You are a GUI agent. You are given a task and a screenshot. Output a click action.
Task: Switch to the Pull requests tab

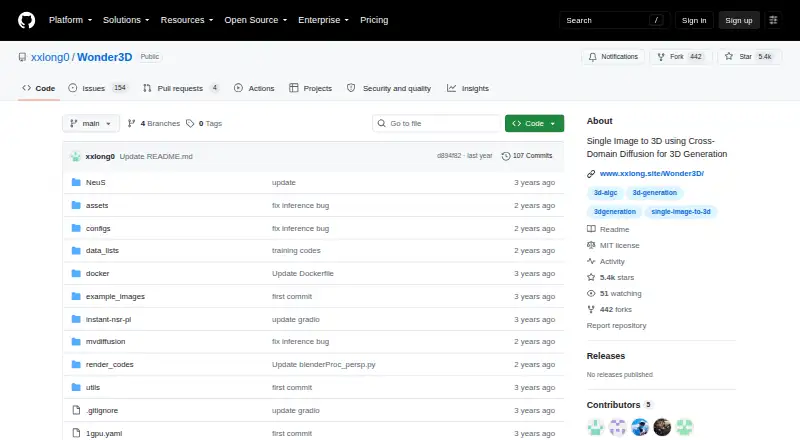[181, 88]
